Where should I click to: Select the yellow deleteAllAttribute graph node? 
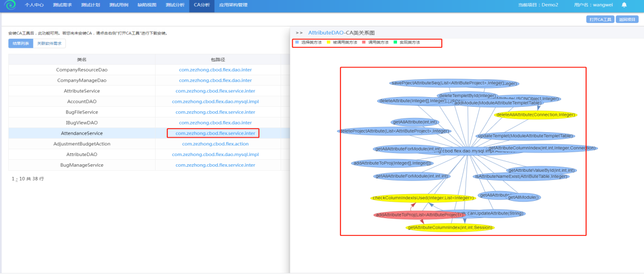point(535,115)
